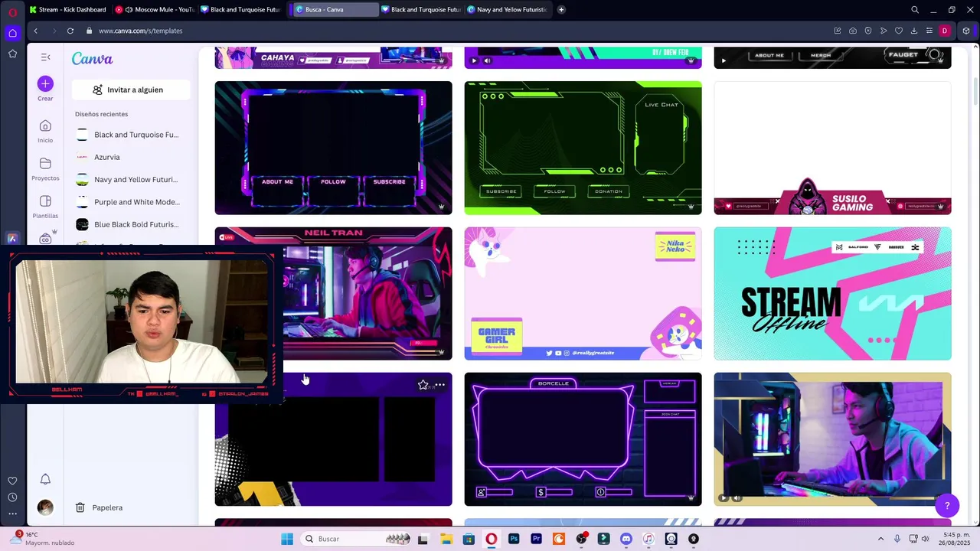
Task: Mute the top center video template
Action: [488, 60]
